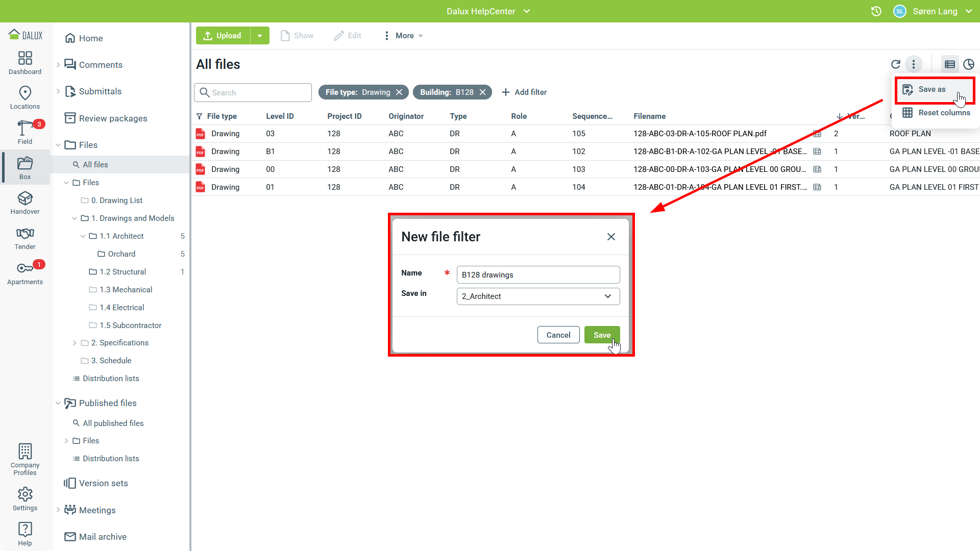Open the Upload split-button arrow

(x=260, y=36)
